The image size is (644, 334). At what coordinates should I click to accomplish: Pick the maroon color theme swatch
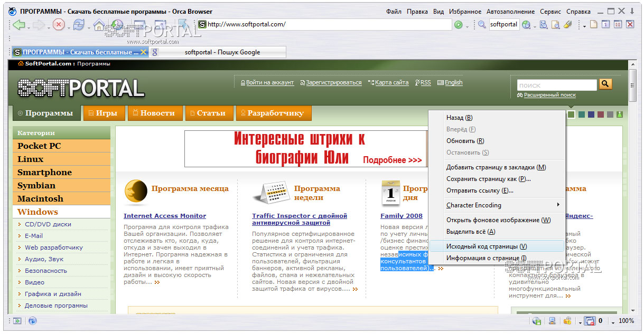tap(600, 114)
